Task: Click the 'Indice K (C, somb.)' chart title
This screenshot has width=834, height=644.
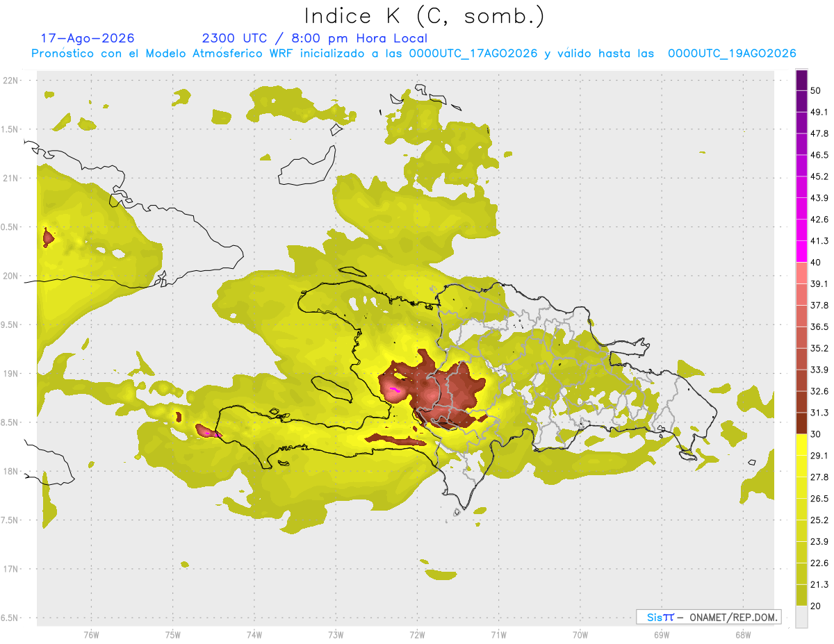Action: pyautogui.click(x=424, y=17)
